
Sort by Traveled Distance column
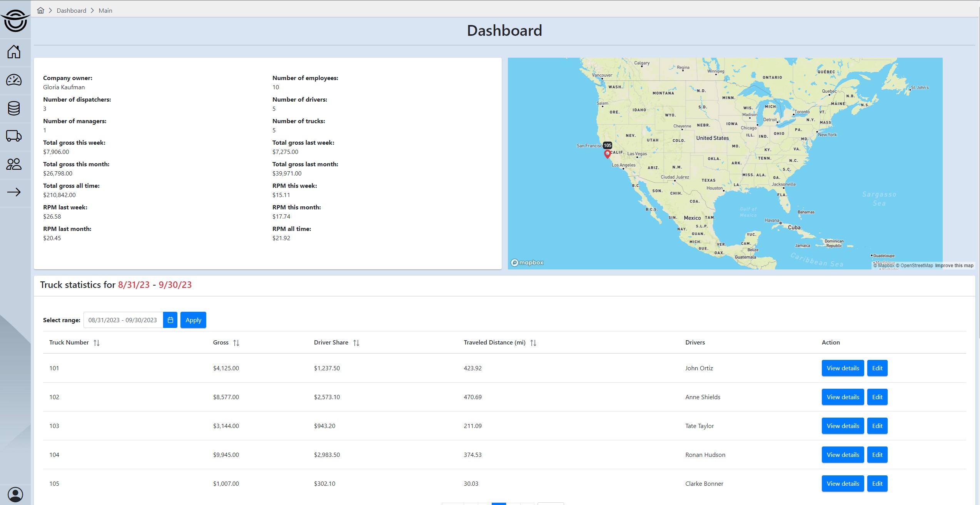coord(533,343)
